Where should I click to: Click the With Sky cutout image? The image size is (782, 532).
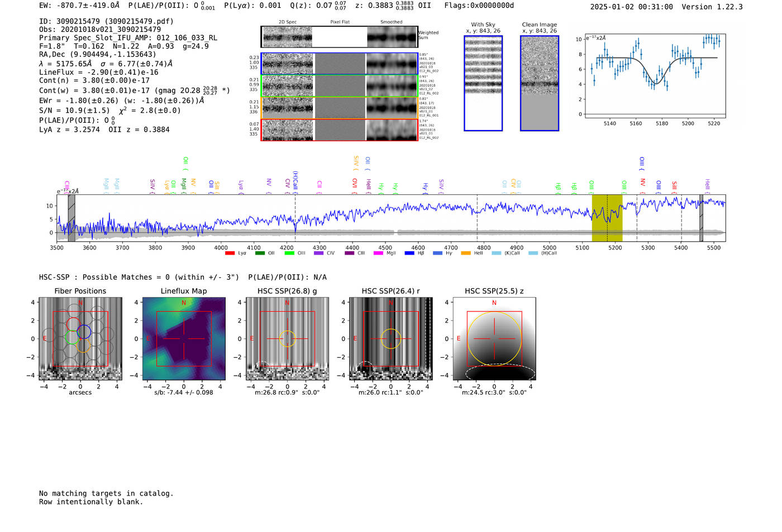pos(483,83)
